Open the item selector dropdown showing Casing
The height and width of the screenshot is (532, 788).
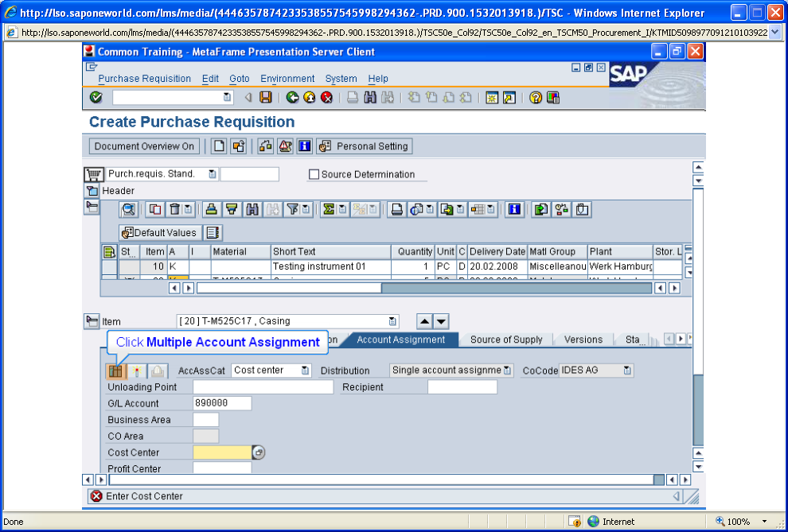pyautogui.click(x=392, y=321)
